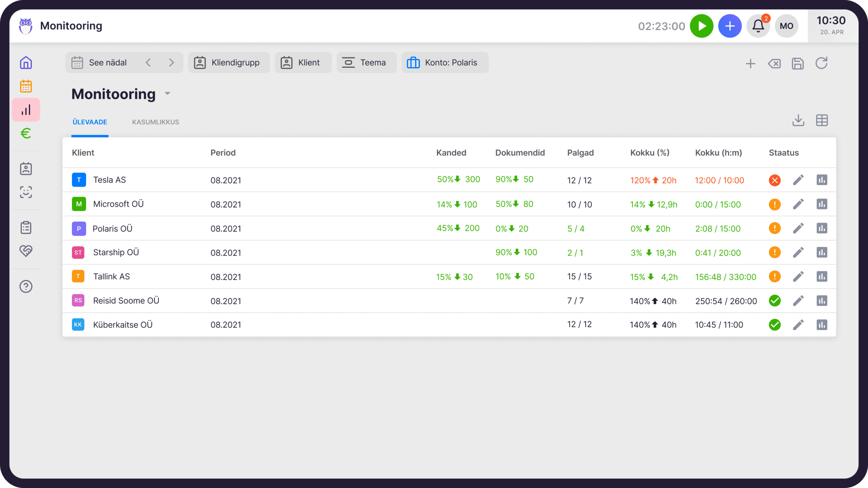Screen dimensions: 868x488
Task: Select the Tallink AS client name
Action: pos(111,277)
